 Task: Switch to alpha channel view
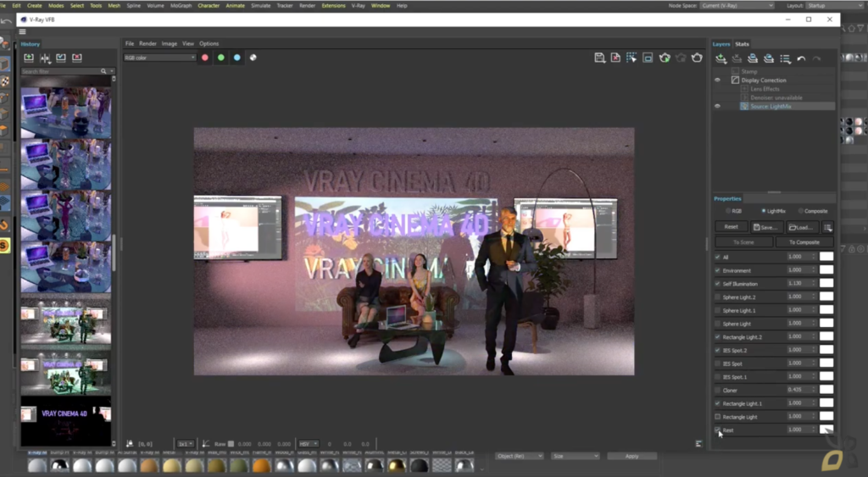coord(253,58)
